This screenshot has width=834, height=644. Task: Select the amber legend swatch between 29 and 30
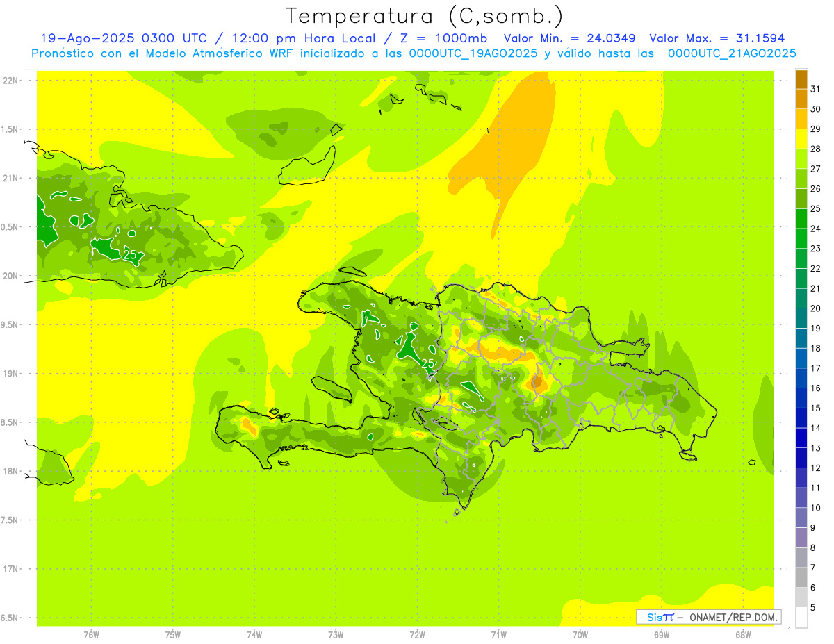801,119
